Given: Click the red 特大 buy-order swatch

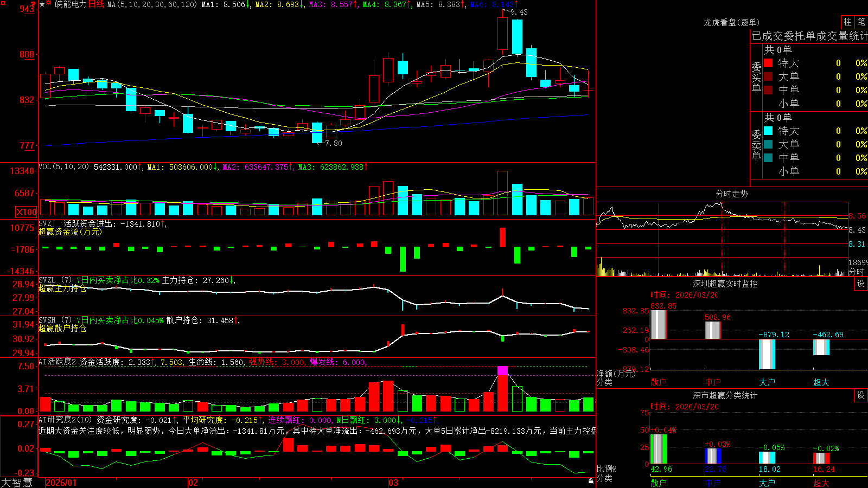Looking at the screenshot, I should point(768,63).
